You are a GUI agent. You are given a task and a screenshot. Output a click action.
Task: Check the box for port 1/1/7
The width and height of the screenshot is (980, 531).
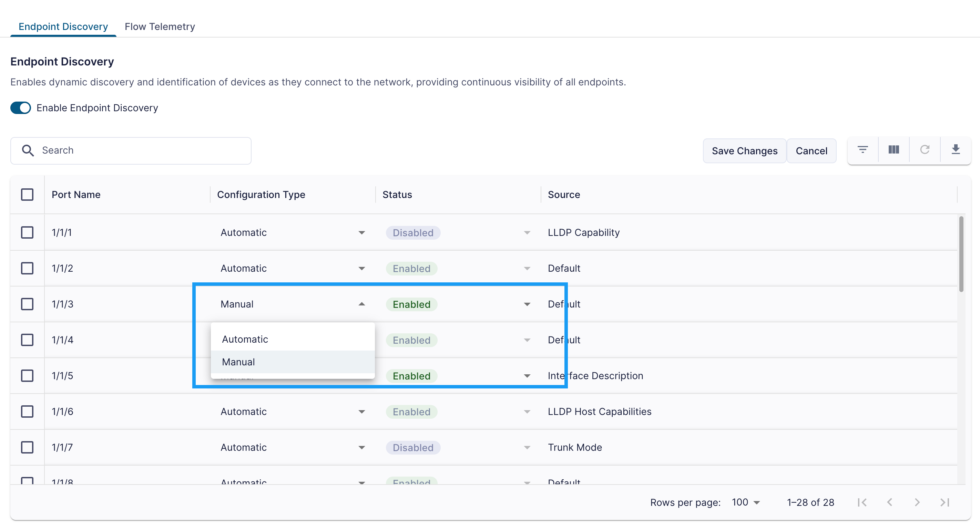point(27,447)
